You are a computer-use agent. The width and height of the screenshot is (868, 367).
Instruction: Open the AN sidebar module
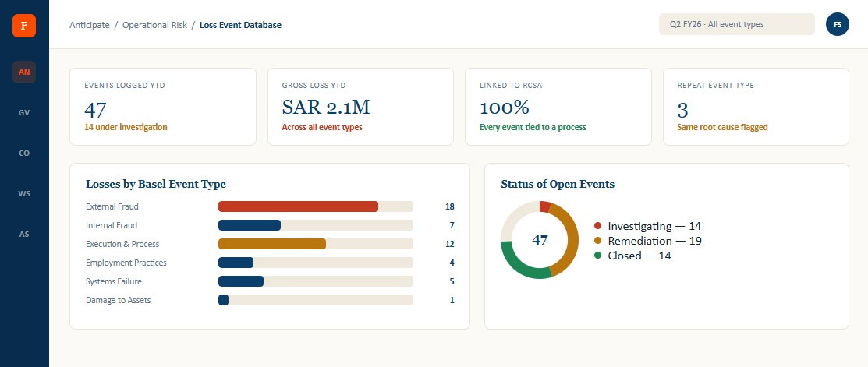pos(24,72)
